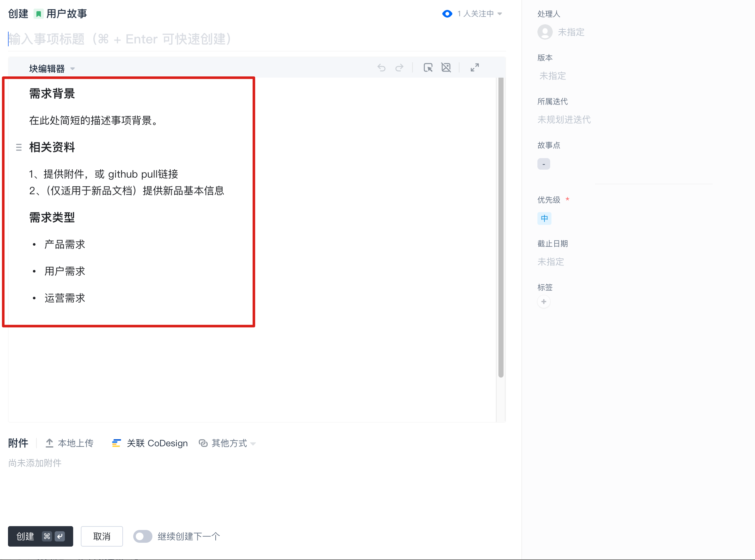755x560 pixels.
Task: Toggle the eye watch icon
Action: click(x=447, y=14)
